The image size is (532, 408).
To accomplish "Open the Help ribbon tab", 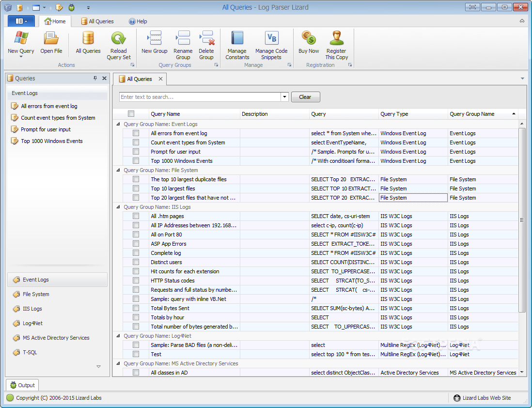I will 138,21.
